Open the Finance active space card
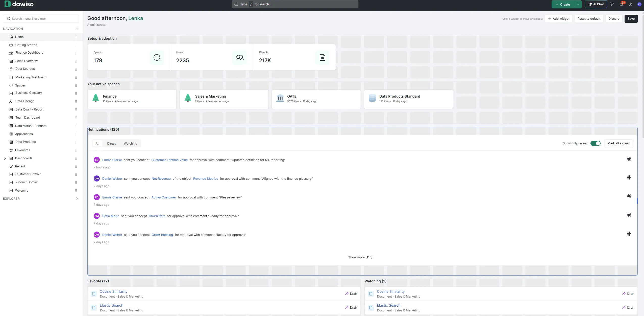The width and height of the screenshot is (644, 316). (132, 99)
